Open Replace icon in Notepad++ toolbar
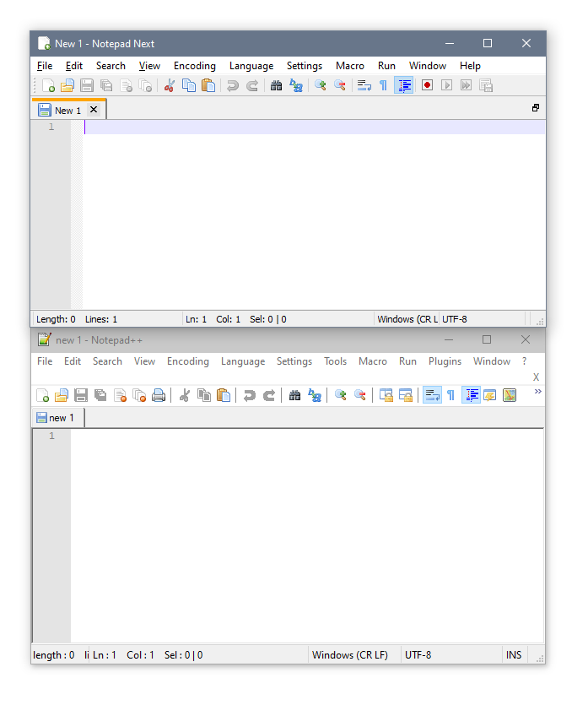588x705 pixels. pos(315,395)
